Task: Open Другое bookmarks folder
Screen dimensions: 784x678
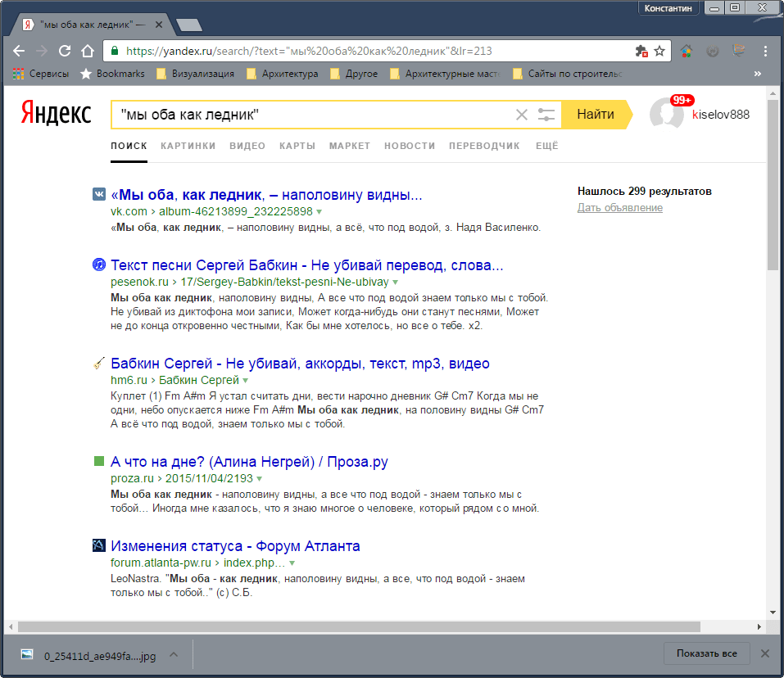Action: (x=354, y=74)
